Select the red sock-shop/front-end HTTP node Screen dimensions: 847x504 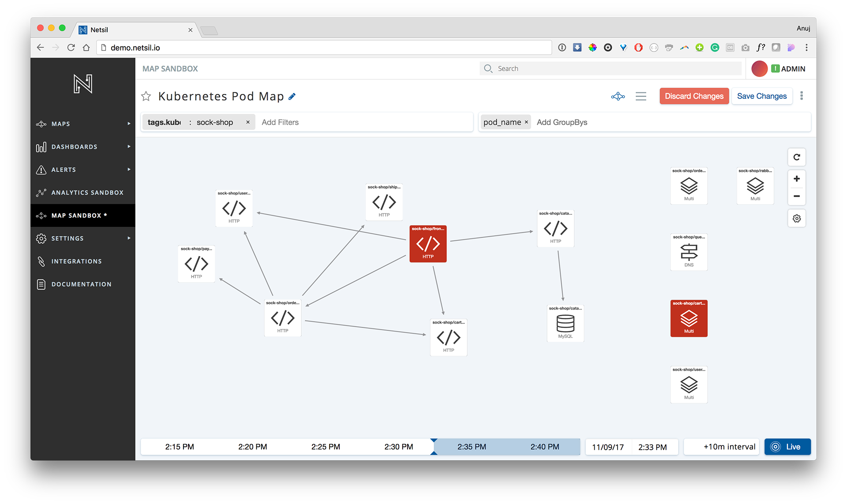point(428,244)
